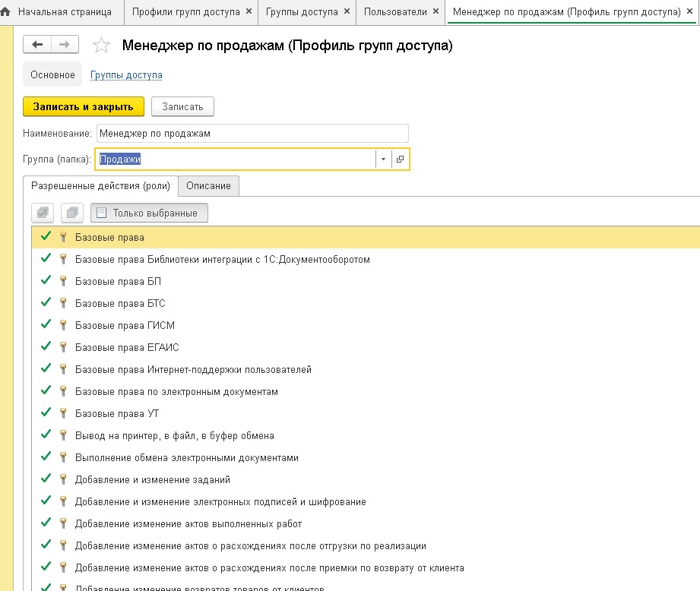The image size is (700, 591).
Task: Select row Базовые права УТ
Action: (x=366, y=413)
